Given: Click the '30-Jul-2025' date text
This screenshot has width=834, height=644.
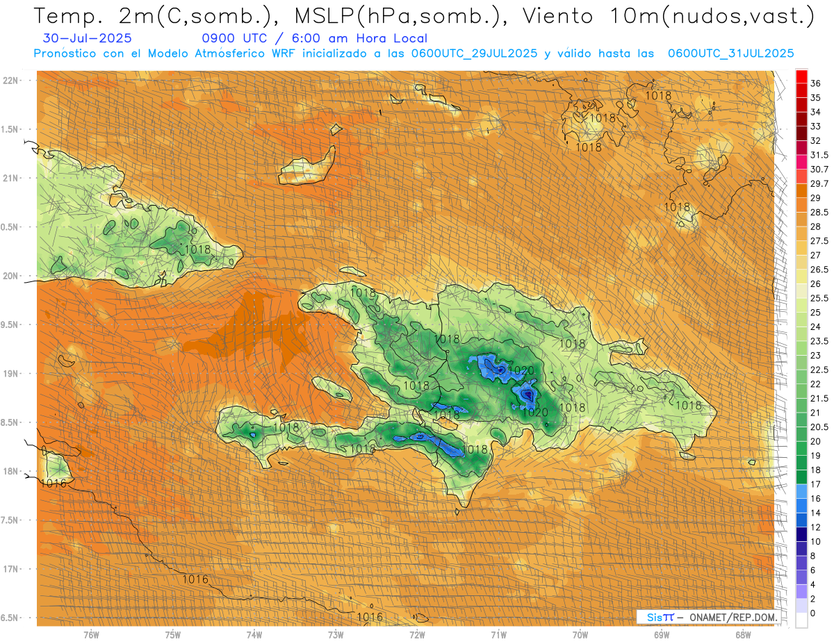Looking at the screenshot, I should coord(87,38).
